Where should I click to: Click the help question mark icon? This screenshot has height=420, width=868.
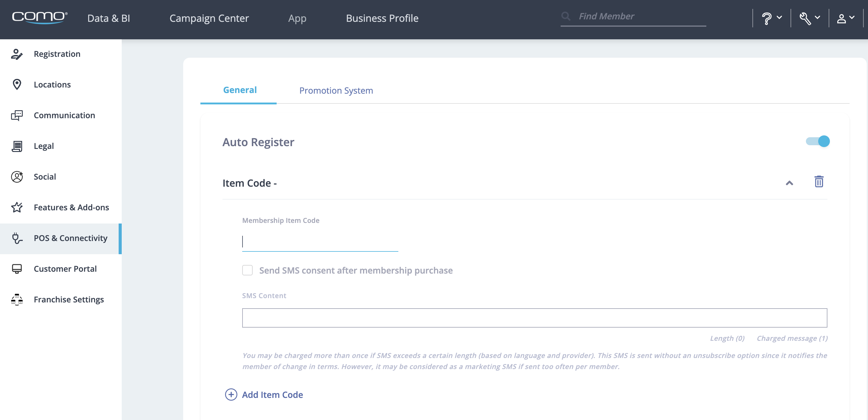(767, 18)
